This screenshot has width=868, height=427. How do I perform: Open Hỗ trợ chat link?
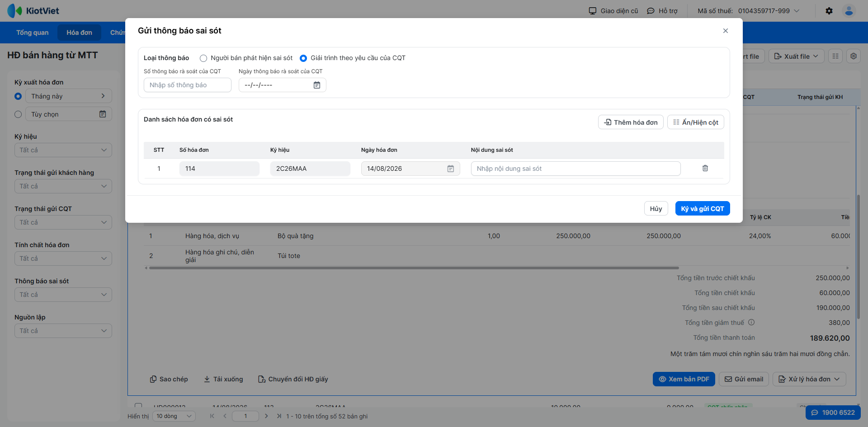(x=662, y=11)
